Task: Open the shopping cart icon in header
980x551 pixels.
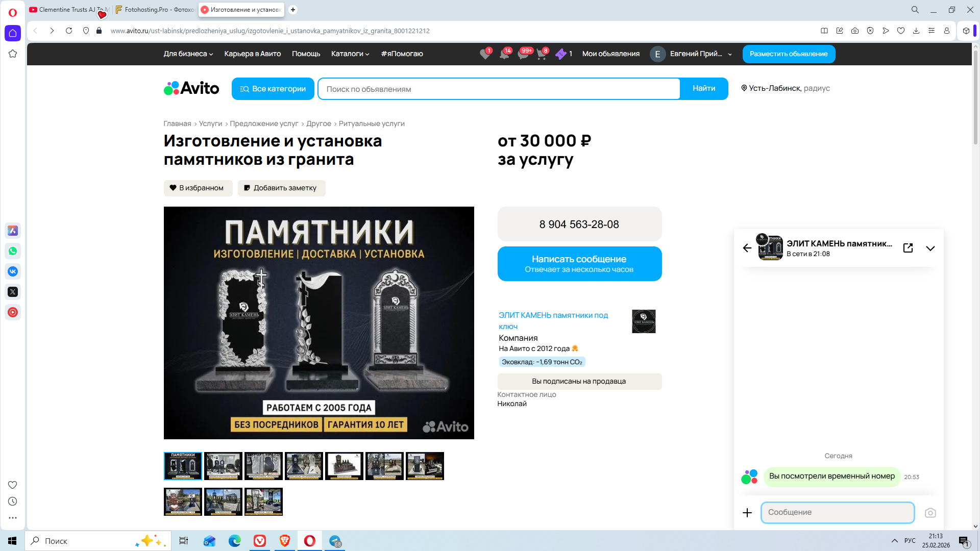Action: tap(541, 54)
